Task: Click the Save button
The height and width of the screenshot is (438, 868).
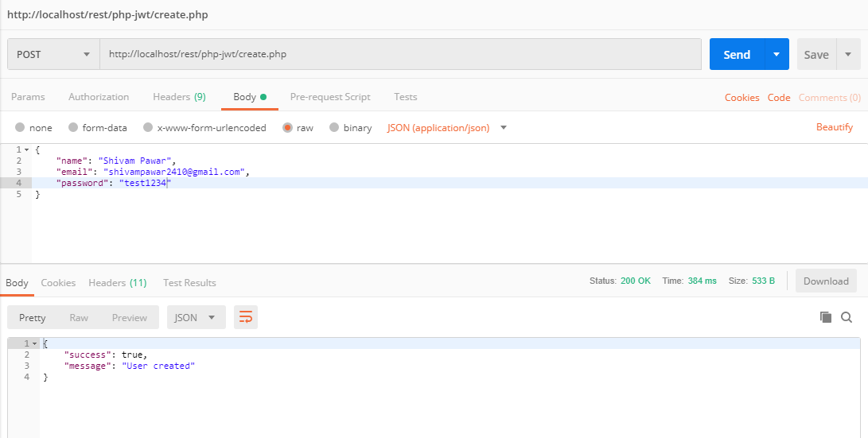Action: 816,54
